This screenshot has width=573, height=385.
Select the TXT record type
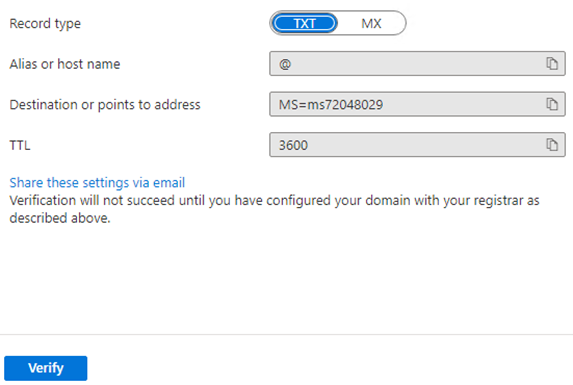[304, 23]
